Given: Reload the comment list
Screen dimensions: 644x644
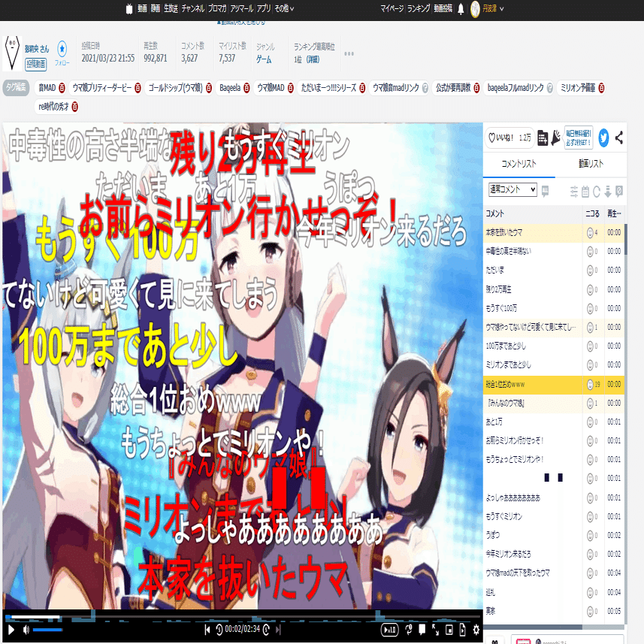Looking at the screenshot, I should 597,192.
